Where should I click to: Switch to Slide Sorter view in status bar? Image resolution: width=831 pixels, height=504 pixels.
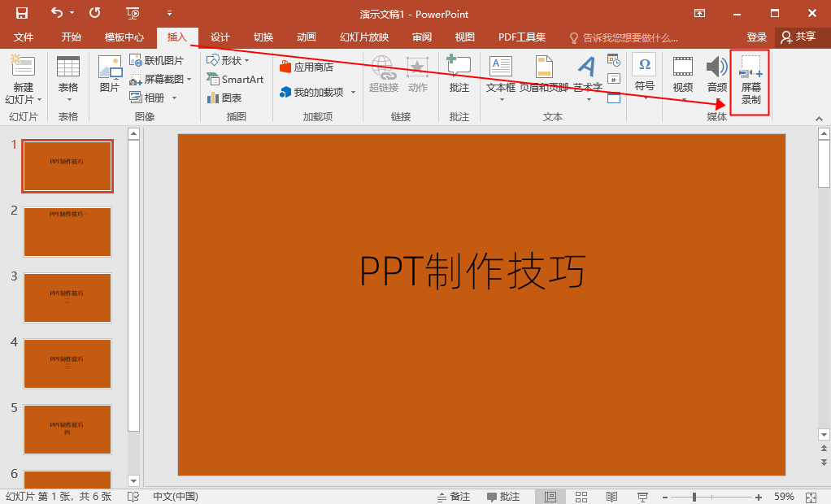(x=581, y=496)
